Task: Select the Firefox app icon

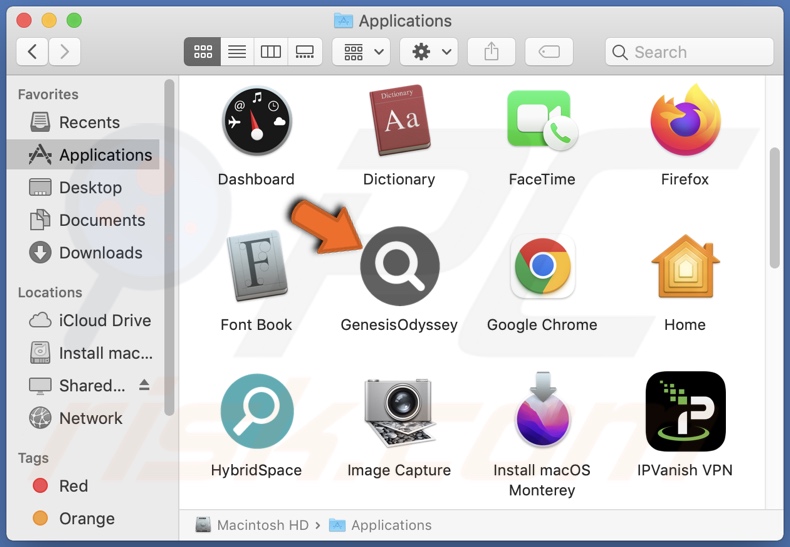Action: pyautogui.click(x=685, y=120)
